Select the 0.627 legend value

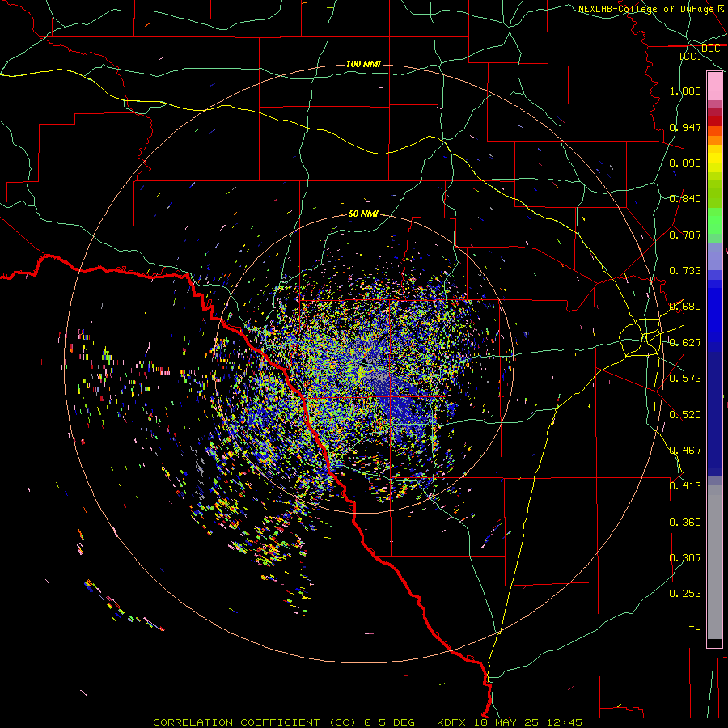point(685,343)
